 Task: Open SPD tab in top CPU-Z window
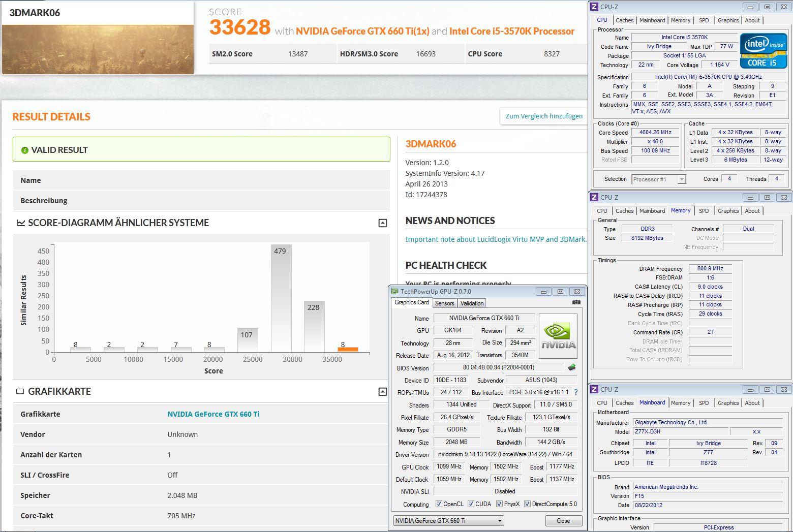click(704, 20)
